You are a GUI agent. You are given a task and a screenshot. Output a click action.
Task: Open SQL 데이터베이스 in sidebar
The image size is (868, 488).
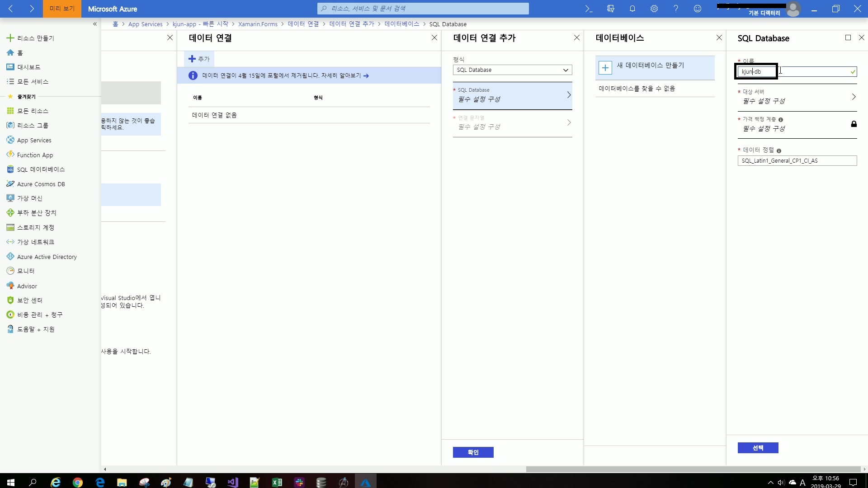click(41, 169)
